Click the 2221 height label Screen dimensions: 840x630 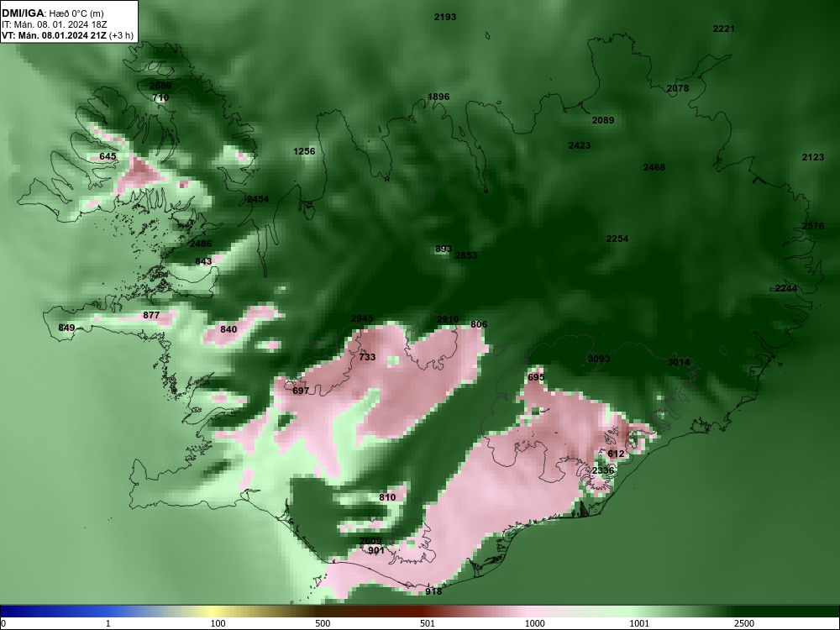click(724, 29)
